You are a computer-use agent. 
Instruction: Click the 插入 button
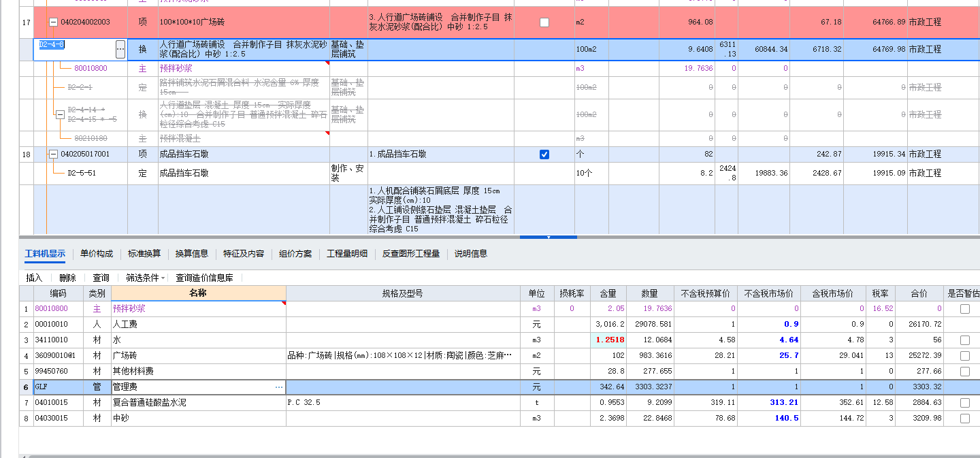click(x=34, y=278)
